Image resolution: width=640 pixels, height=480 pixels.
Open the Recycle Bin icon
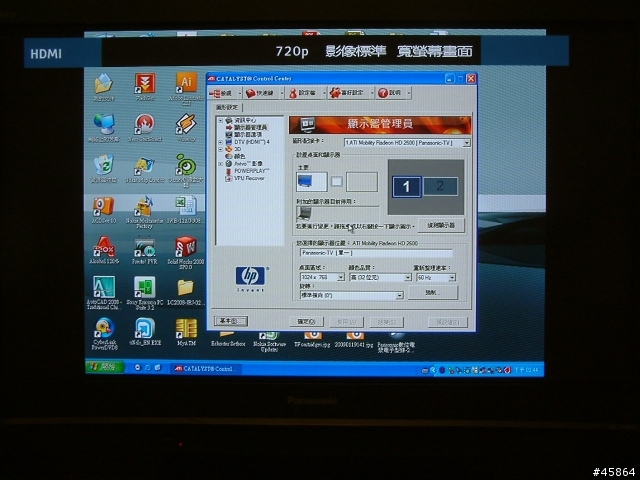[104, 165]
